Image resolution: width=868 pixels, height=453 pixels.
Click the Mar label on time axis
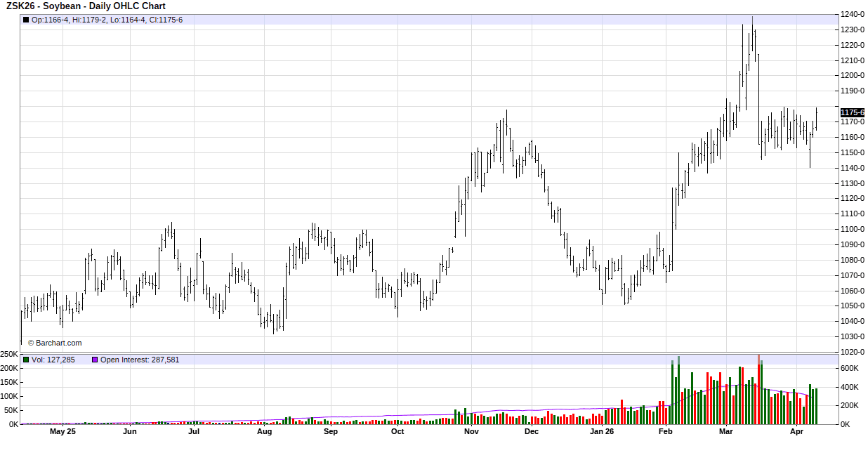[725, 432]
